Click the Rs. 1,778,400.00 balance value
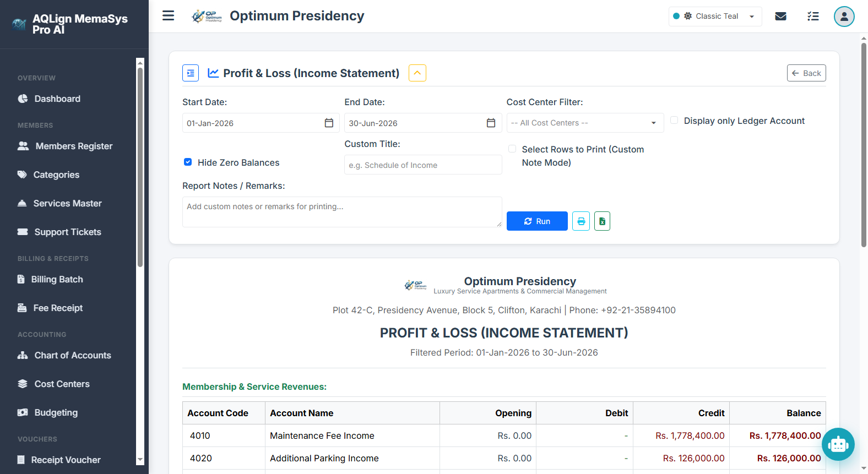Image resolution: width=868 pixels, height=474 pixels. [x=785, y=435]
